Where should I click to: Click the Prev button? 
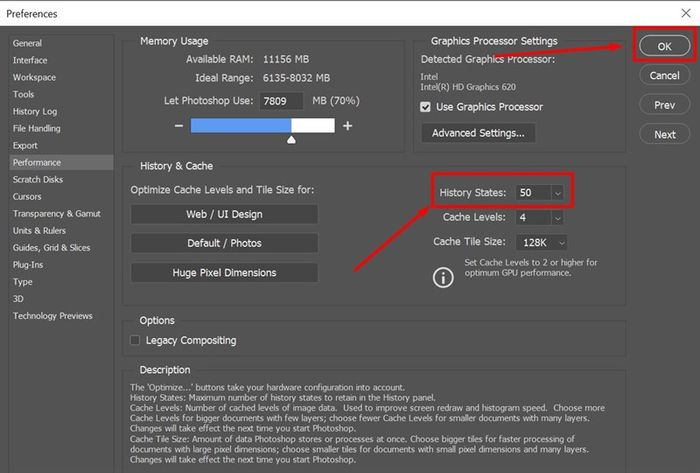click(664, 105)
